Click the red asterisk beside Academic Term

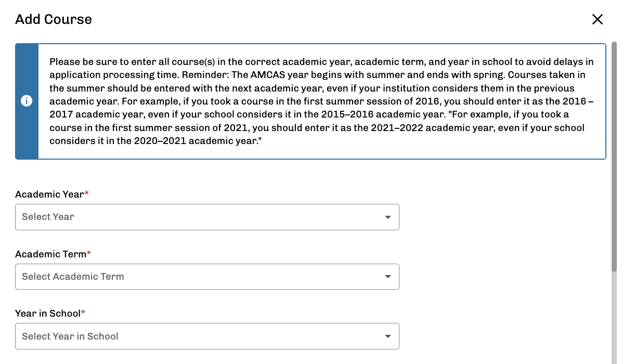coord(89,253)
